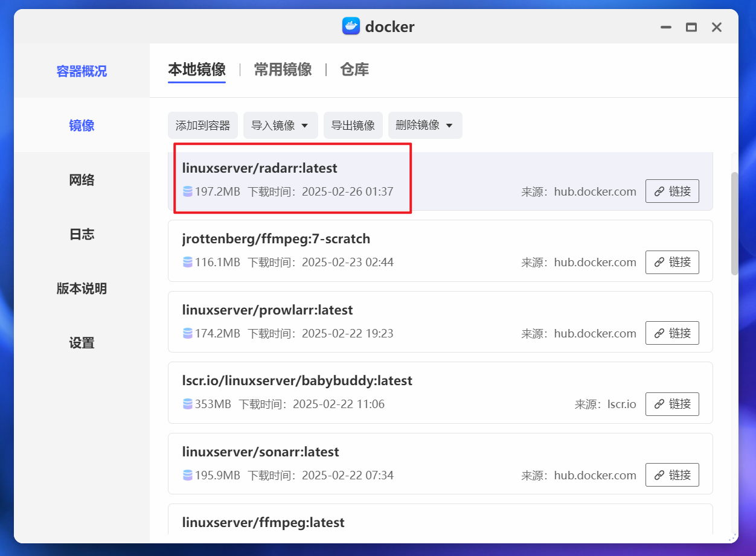Open Settings in sidebar (设置)

(x=82, y=343)
